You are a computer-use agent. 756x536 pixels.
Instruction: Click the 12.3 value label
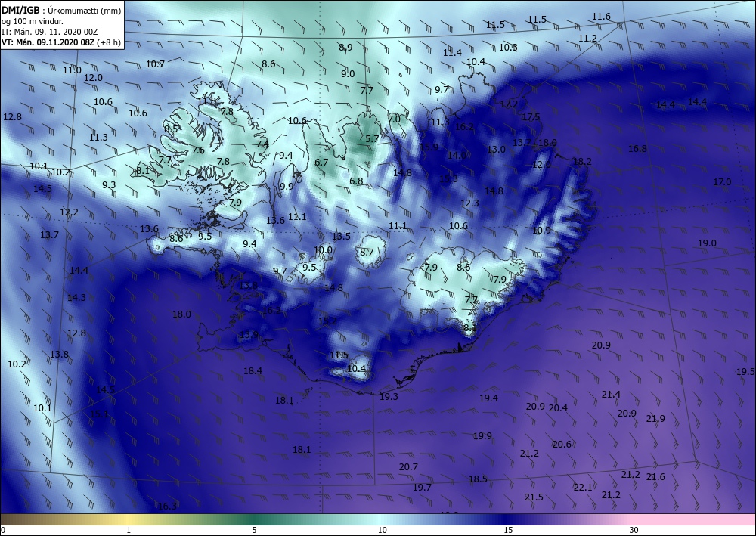point(469,203)
